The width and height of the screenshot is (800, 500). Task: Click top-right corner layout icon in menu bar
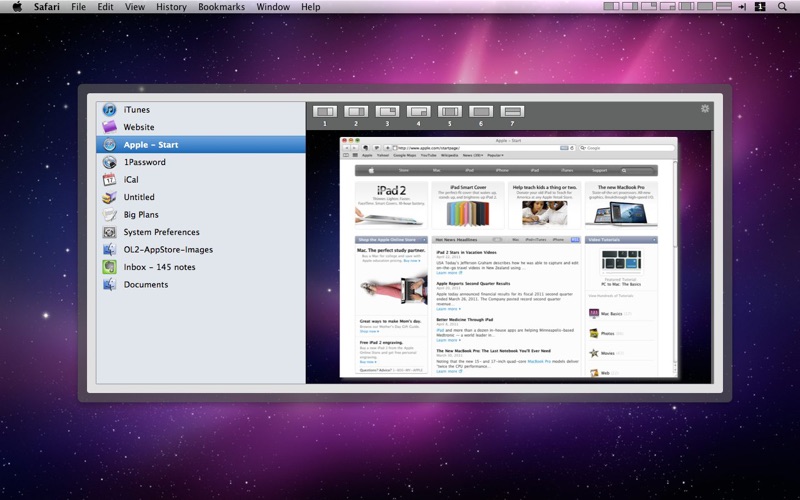coord(649,7)
